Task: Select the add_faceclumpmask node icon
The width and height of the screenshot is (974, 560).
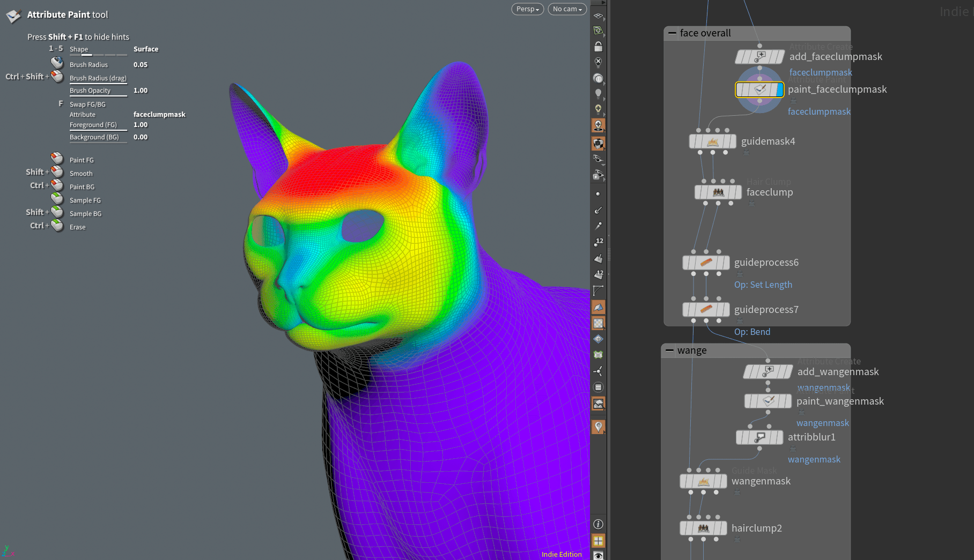Action: [x=759, y=57]
